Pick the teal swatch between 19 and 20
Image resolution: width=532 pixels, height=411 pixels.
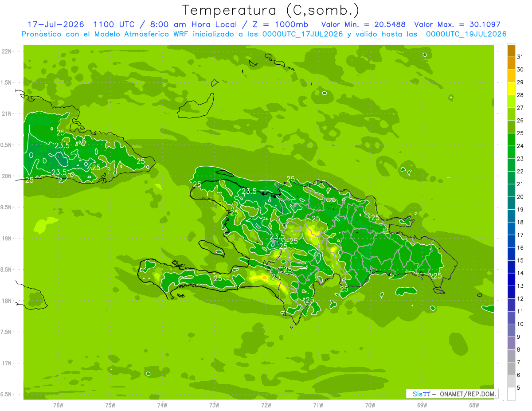pyautogui.click(x=511, y=203)
